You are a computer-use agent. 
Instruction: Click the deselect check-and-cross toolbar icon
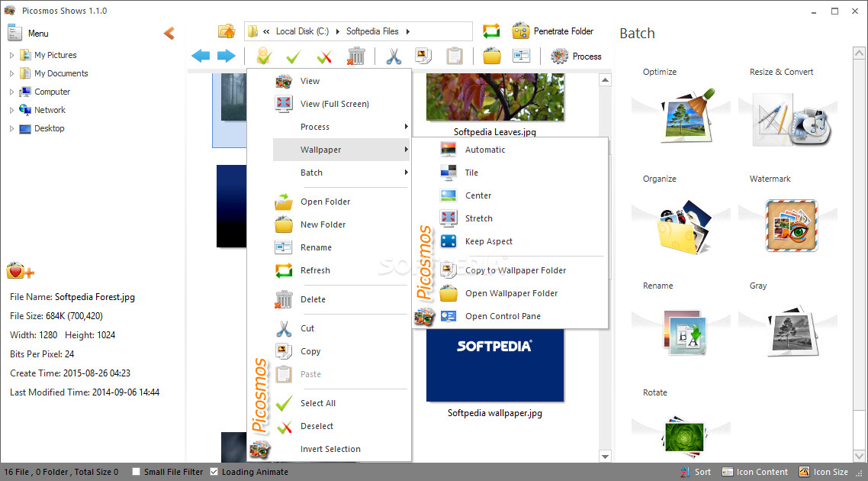(x=324, y=56)
